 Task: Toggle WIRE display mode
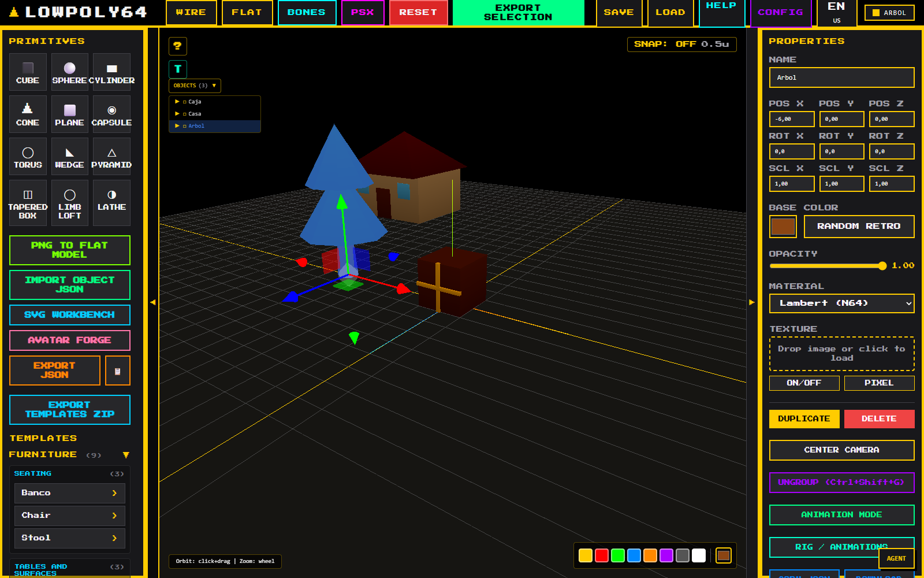click(x=191, y=12)
